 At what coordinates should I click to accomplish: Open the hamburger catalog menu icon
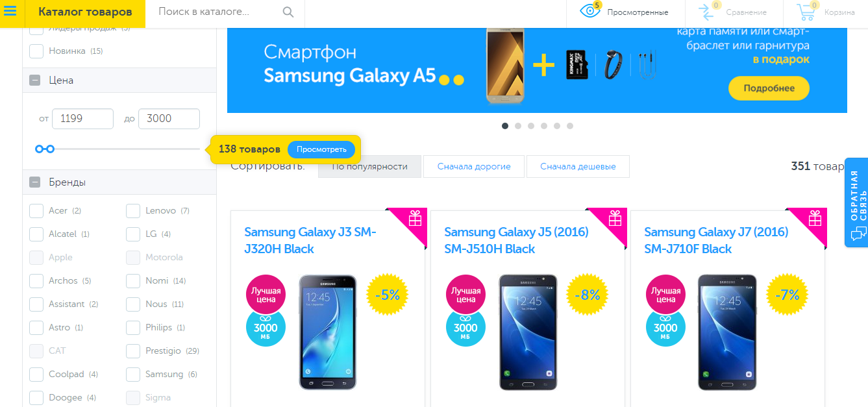(10, 12)
